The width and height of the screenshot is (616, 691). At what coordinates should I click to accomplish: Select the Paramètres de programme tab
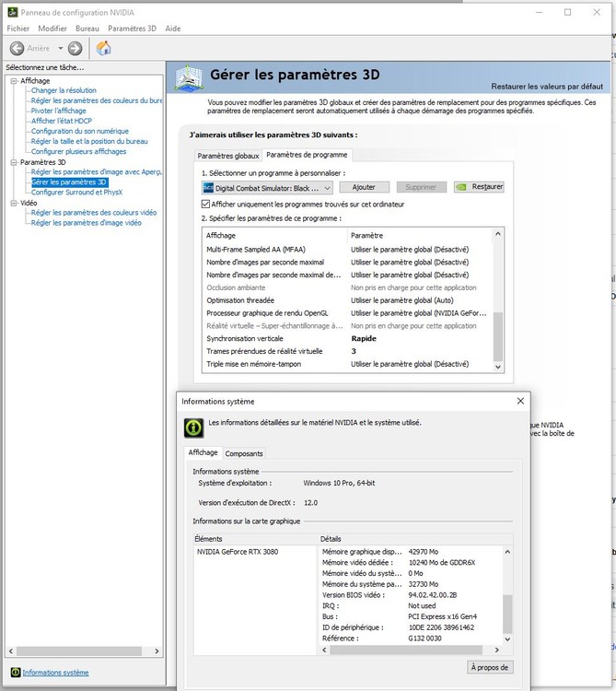tap(307, 155)
